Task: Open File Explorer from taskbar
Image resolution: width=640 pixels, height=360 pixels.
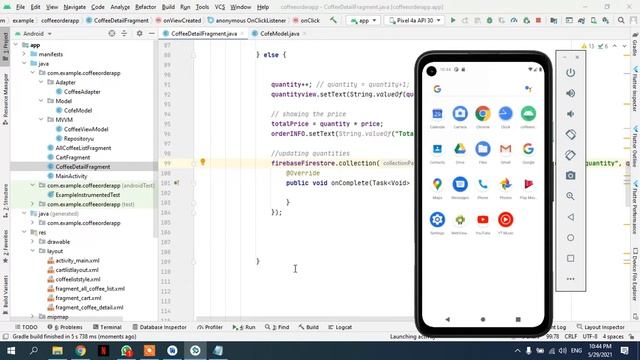Action: (x=57, y=351)
